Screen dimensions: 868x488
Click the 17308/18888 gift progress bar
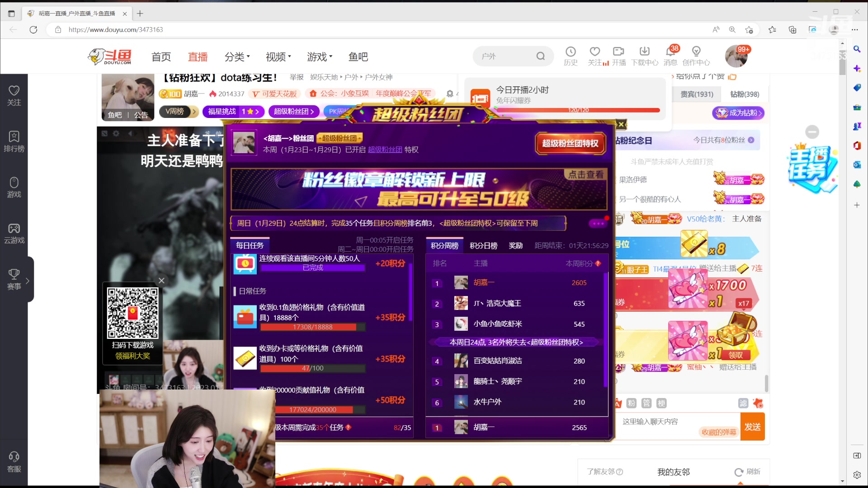313,327
